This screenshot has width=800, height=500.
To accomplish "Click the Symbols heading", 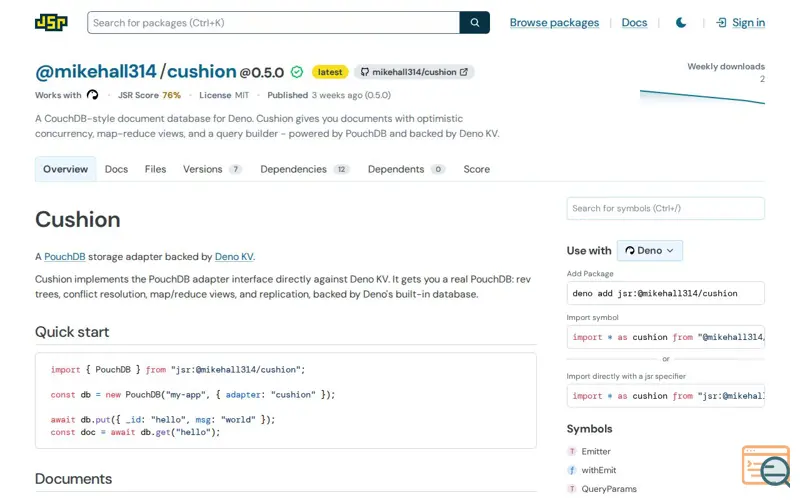I will tap(589, 429).
